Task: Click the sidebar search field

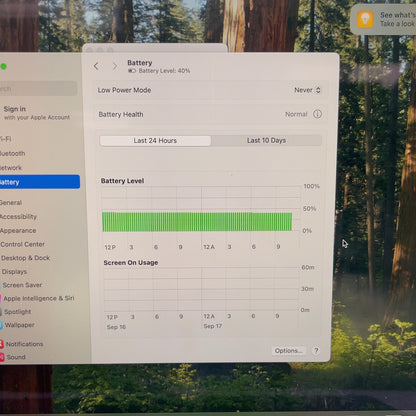Action: (x=38, y=89)
